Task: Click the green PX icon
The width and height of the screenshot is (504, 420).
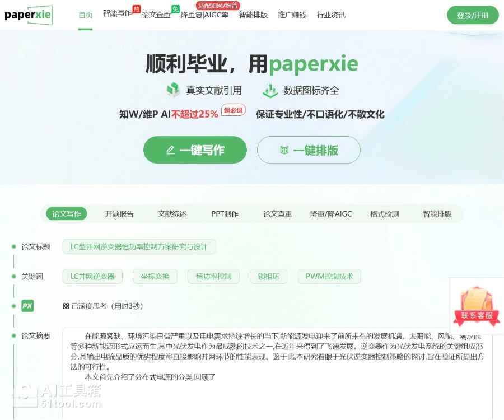Action: coord(27,306)
